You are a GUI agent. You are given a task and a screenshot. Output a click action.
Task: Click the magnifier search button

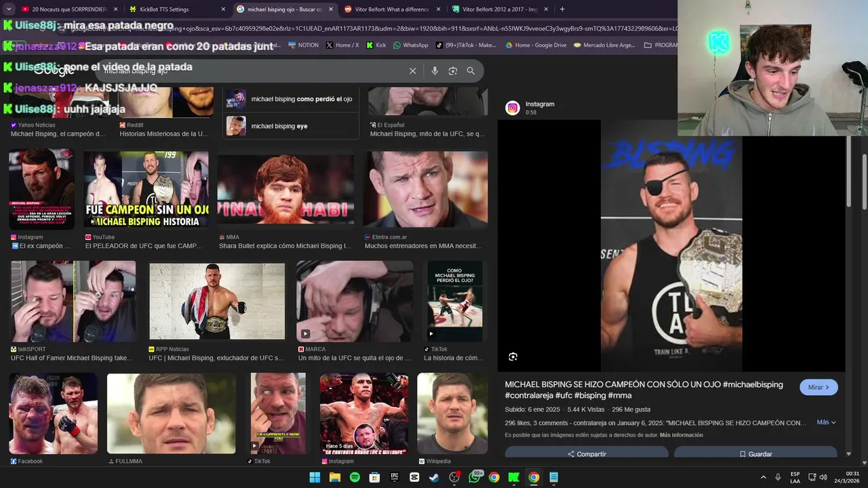pyautogui.click(x=471, y=71)
